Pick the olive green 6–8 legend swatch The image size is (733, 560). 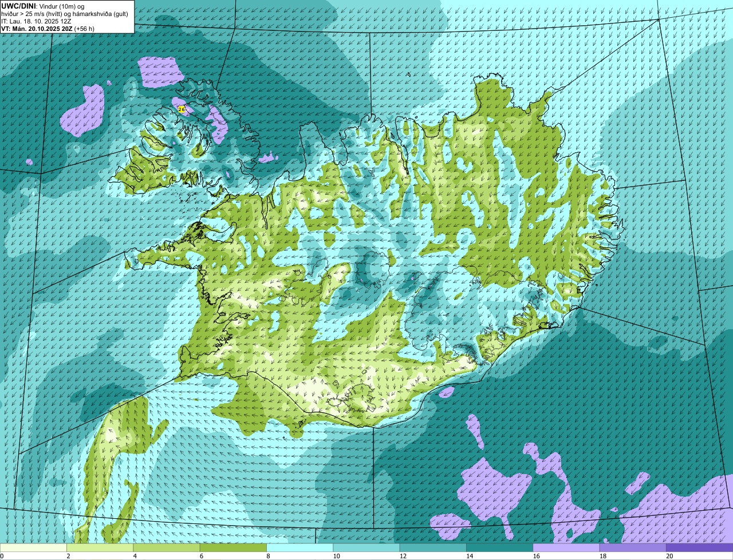point(233,548)
